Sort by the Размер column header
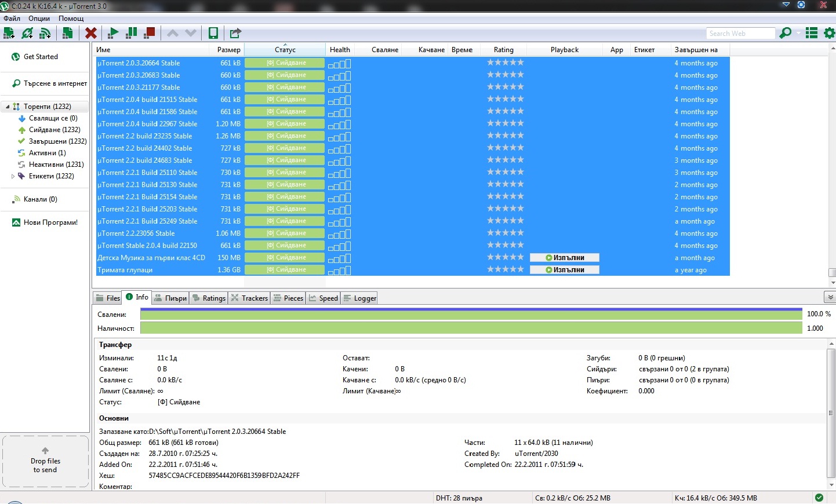 pos(227,50)
